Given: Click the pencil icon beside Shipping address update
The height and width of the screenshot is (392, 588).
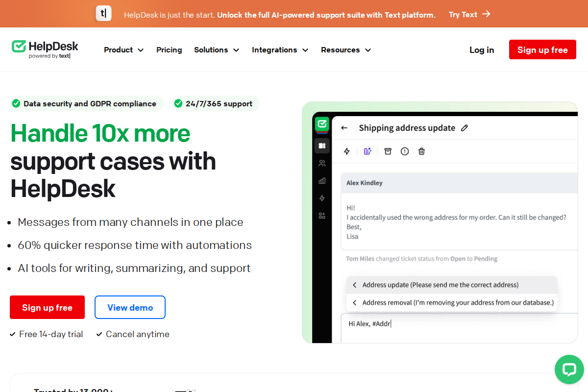Looking at the screenshot, I should 465,128.
